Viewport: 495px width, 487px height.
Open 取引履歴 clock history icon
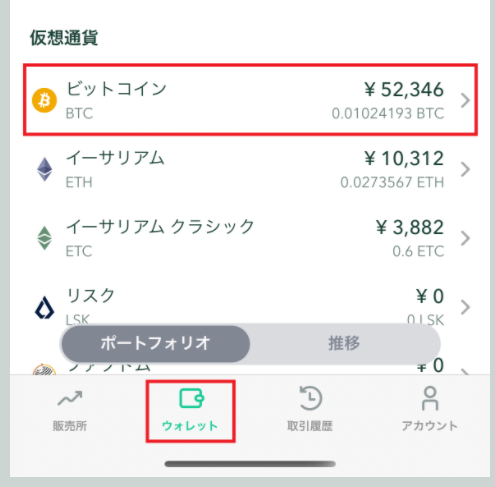click(310, 398)
